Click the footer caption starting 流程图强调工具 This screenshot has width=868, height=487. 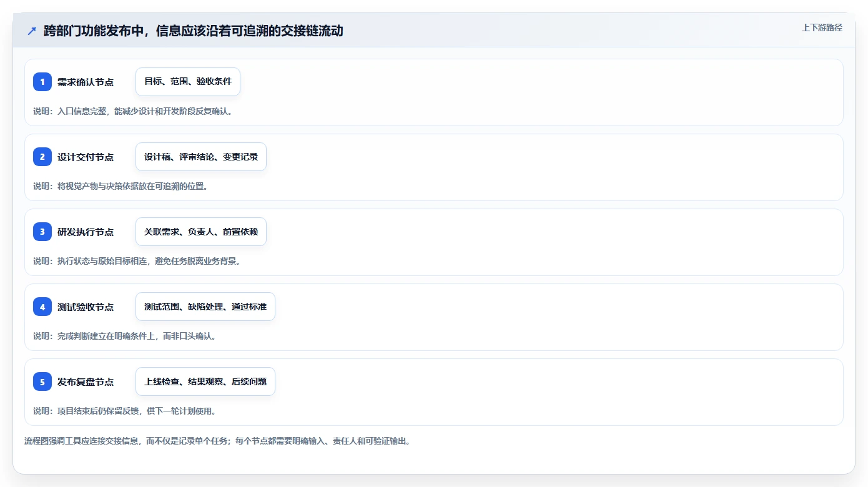(x=217, y=441)
